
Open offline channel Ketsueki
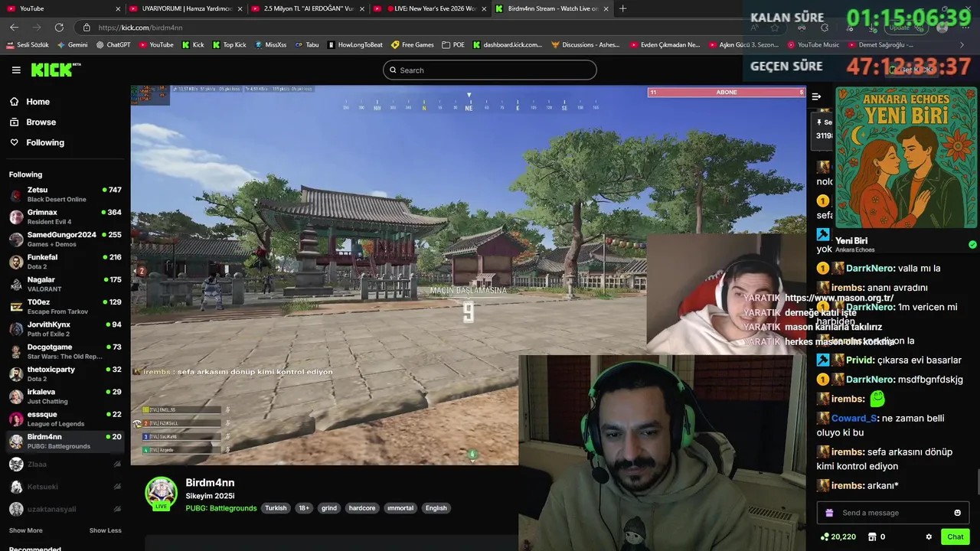(x=65, y=487)
